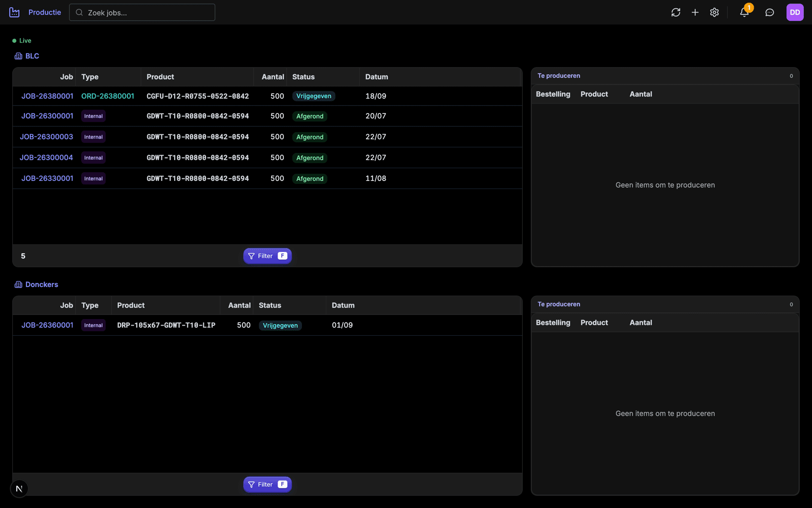Click Internal type badge of JOB-26360001
This screenshot has height=508, width=812.
tap(93, 326)
